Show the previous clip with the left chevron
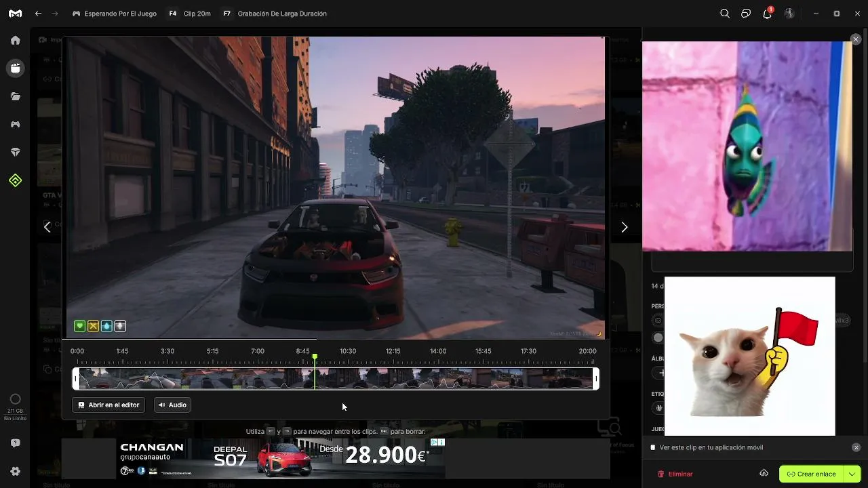868x488 pixels. click(x=47, y=227)
